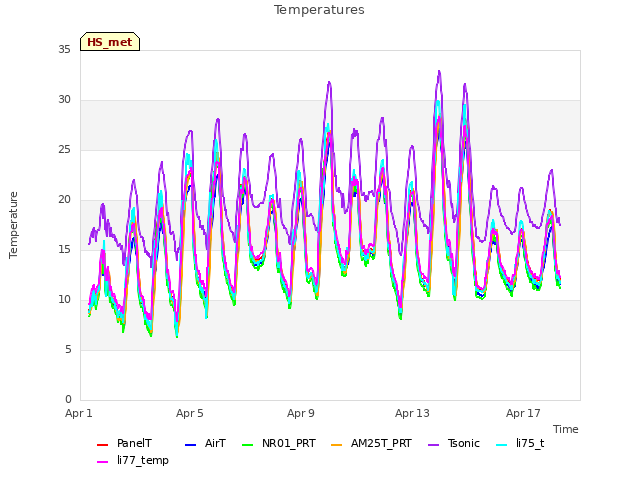This screenshot has width=640, height=480.
Task: Toggle the li75_t series legend entry
Action: point(520,444)
